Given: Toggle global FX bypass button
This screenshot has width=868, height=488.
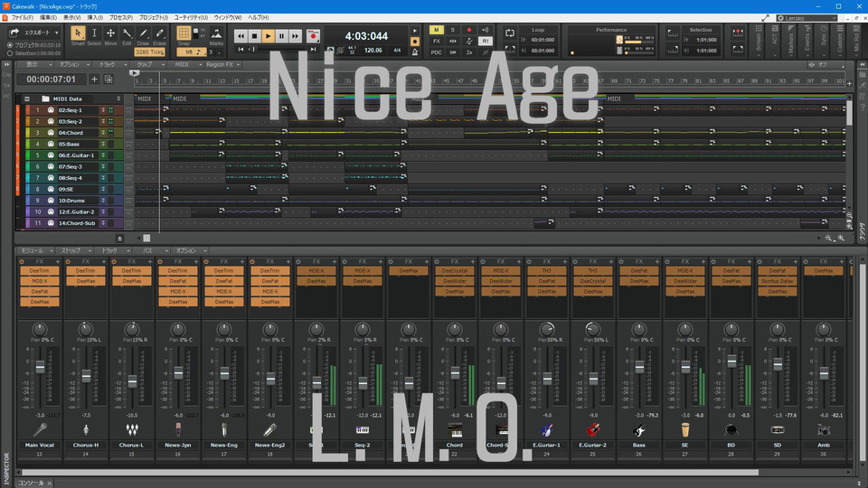Looking at the screenshot, I should coord(436,41).
